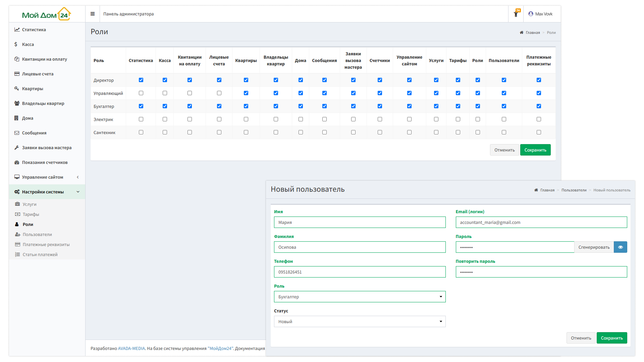Click the Статистика chart icon in sidebar
644x362 pixels.
click(x=17, y=29)
